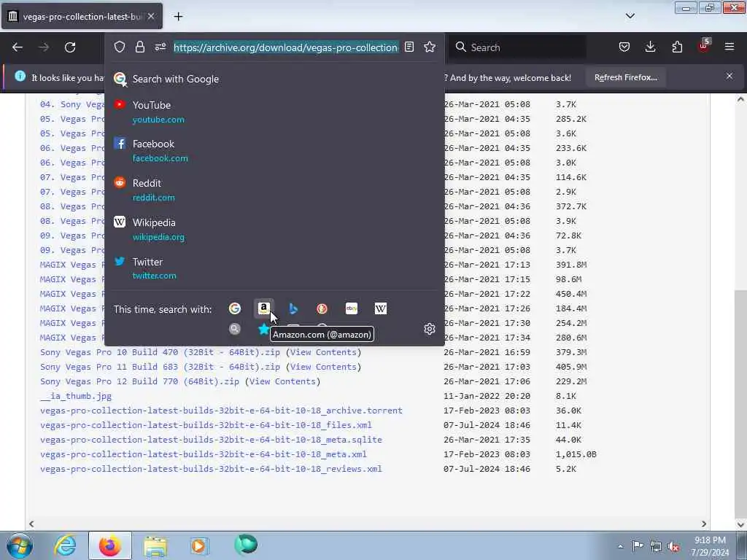
Task: Download the _archive.torrent file
Action: coord(221,411)
